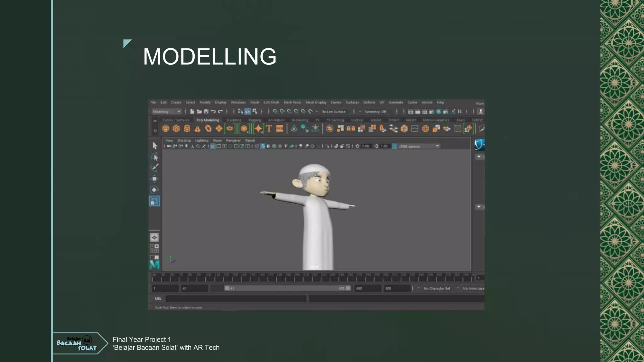Click the No Character Set button
This screenshot has height=362, width=644.
[x=436, y=288]
